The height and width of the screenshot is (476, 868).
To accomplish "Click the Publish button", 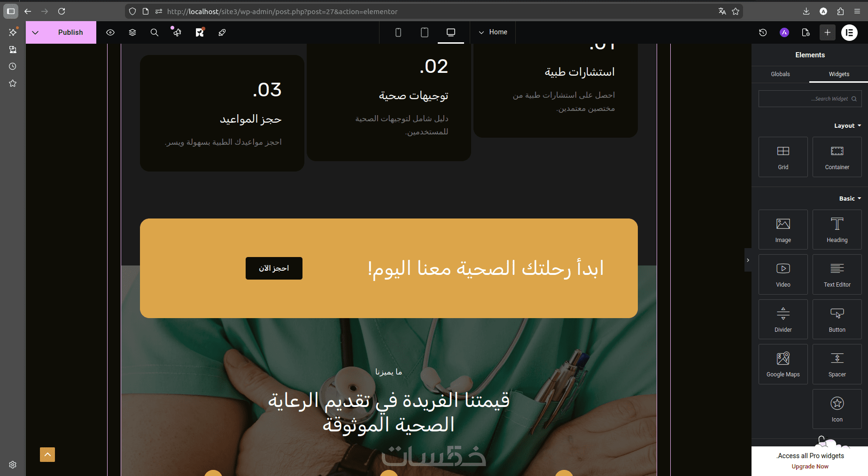I will (70, 32).
